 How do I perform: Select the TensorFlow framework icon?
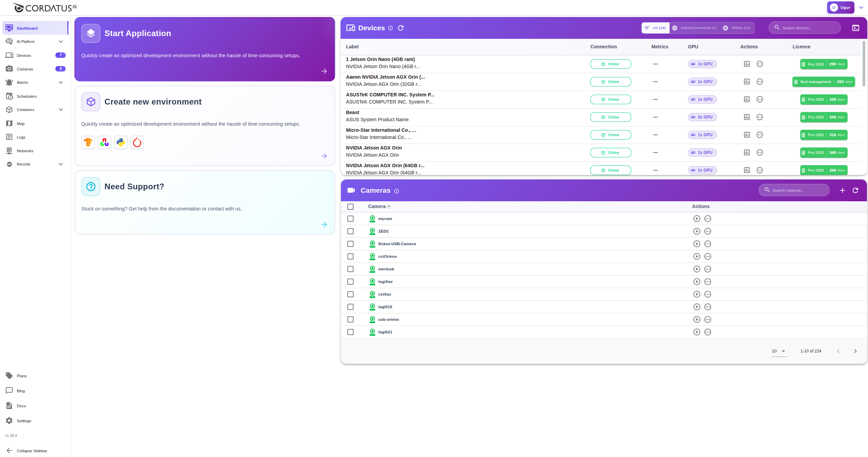tap(88, 142)
